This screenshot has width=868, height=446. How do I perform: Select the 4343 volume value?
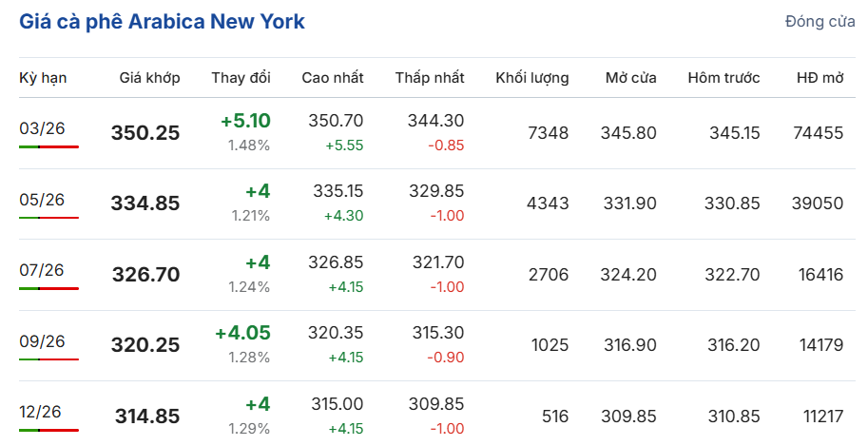[548, 203]
